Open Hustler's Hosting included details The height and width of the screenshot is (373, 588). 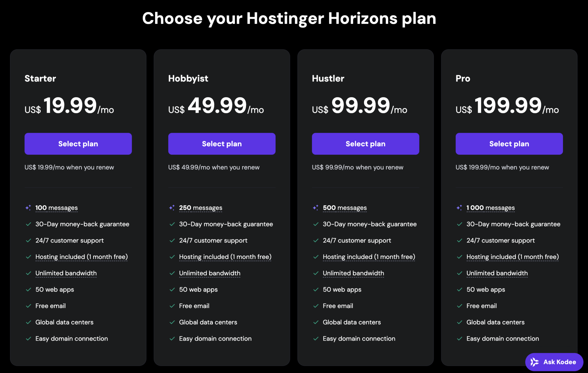point(369,257)
